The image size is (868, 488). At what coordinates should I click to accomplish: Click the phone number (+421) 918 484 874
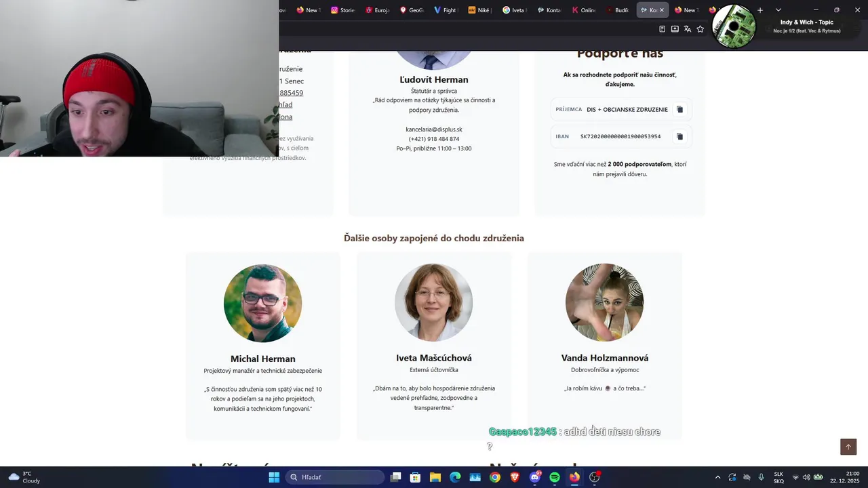point(434,139)
